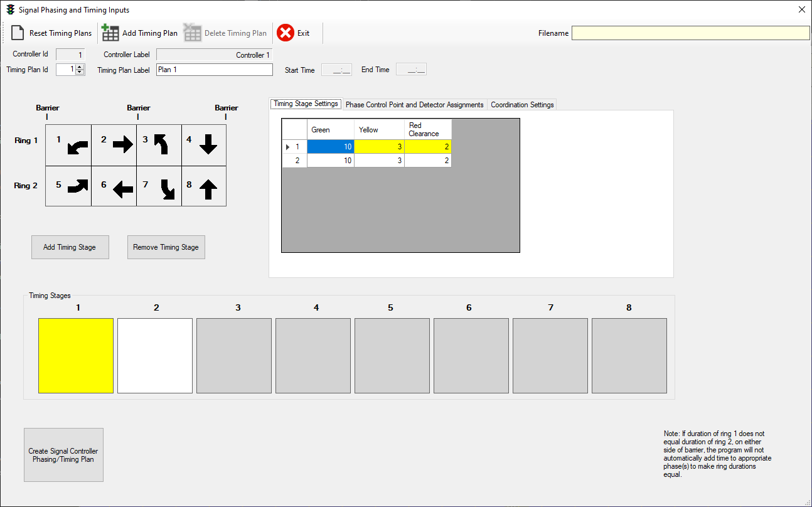Click the Add Timing Stage button
This screenshot has height=507, width=812.
70,247
